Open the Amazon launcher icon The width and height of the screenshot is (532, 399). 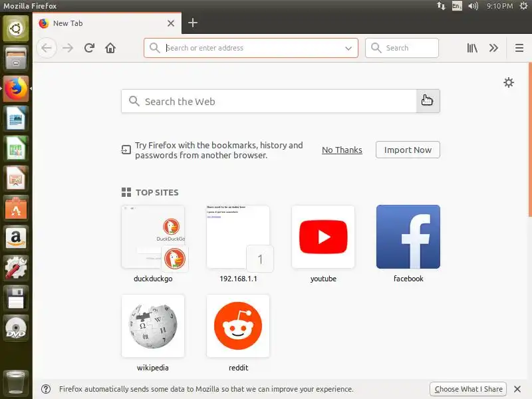click(x=16, y=238)
